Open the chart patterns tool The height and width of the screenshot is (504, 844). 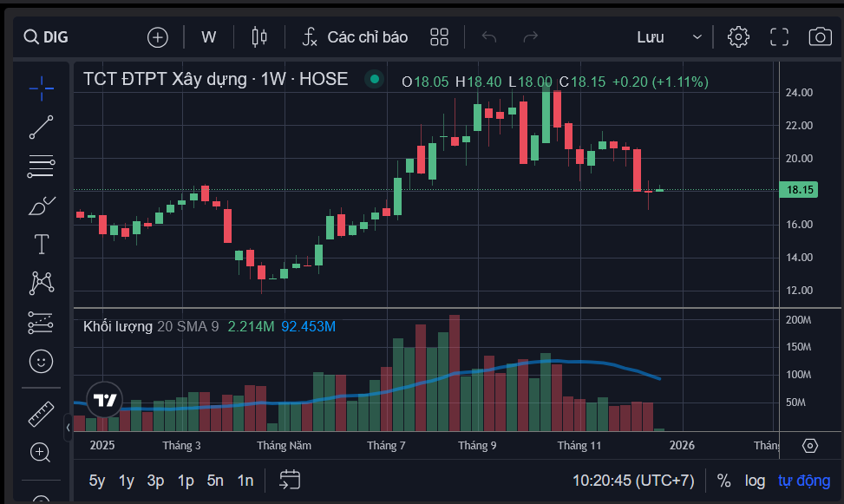[41, 283]
